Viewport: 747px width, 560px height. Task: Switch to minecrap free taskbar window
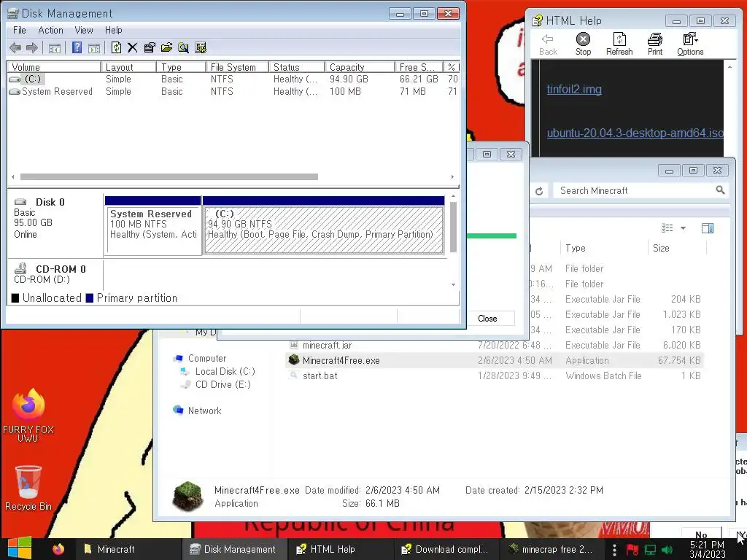pos(553,549)
